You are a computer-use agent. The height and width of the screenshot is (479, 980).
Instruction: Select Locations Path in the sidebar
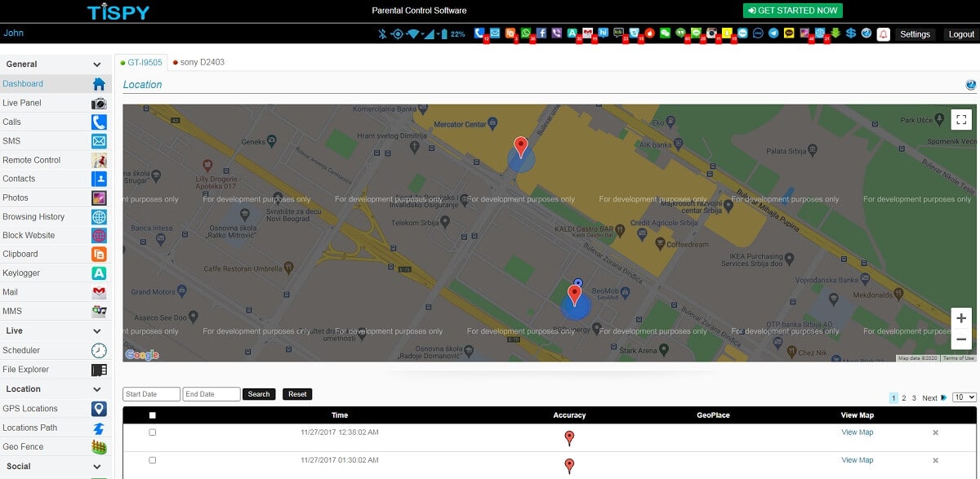56,428
